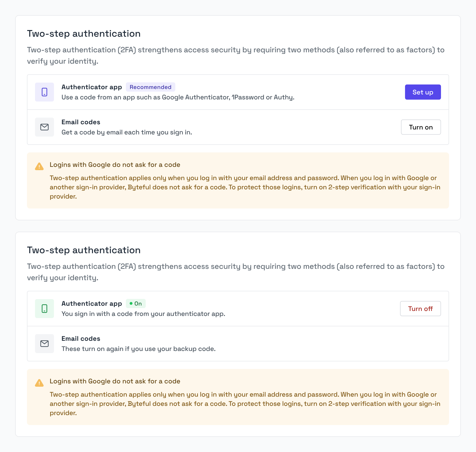
Task: Click the Google Authenticator, 1Password or Authy description
Action: coord(178,97)
